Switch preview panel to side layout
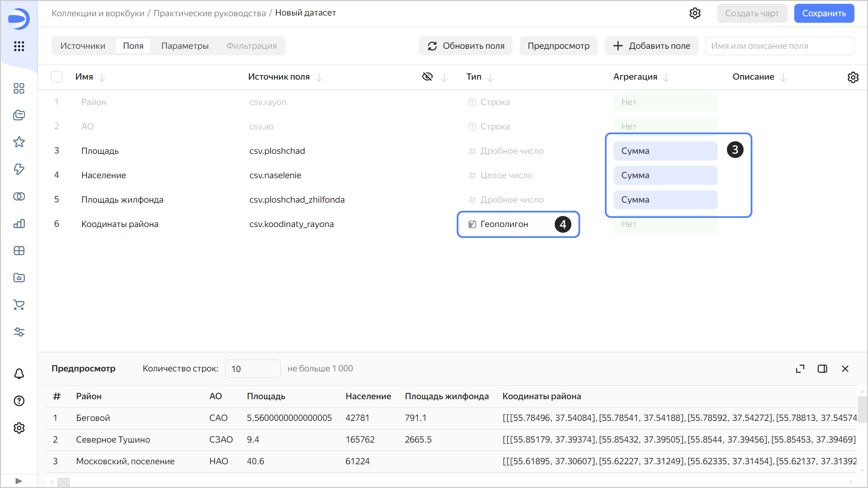 822,369
